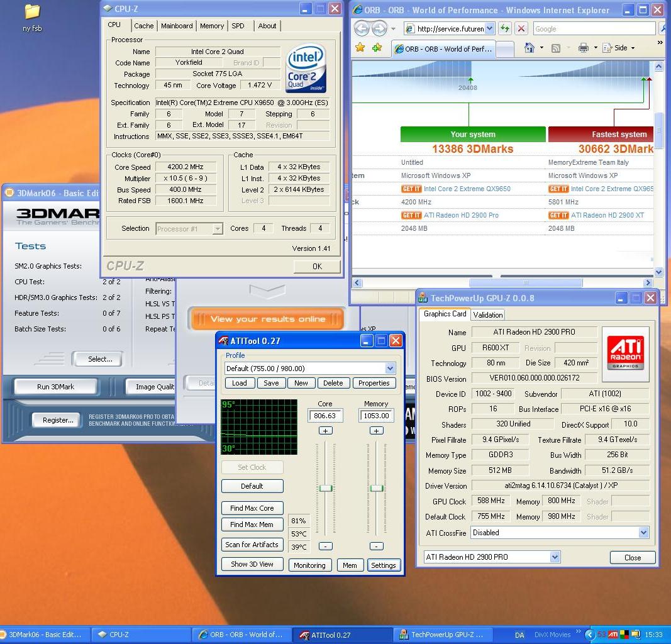The image size is (671, 644).
Task: Switch to the SPD tab in CPU-Z
Action: pos(238,26)
